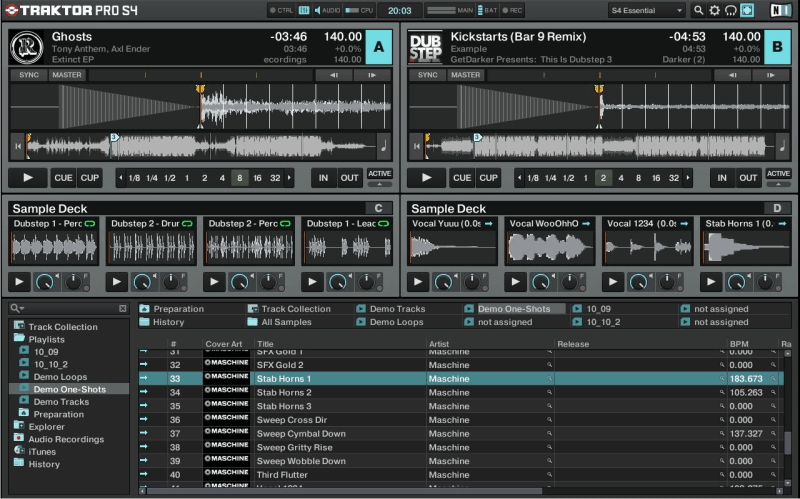Expand the search options dropdown in browser
This screenshot has width=800, height=499.
(19, 309)
